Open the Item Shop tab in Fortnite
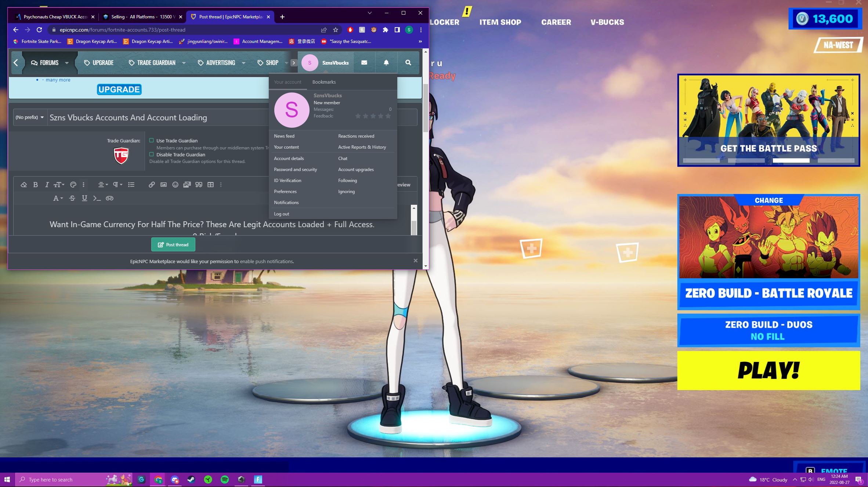The width and height of the screenshot is (868, 487). (x=500, y=22)
